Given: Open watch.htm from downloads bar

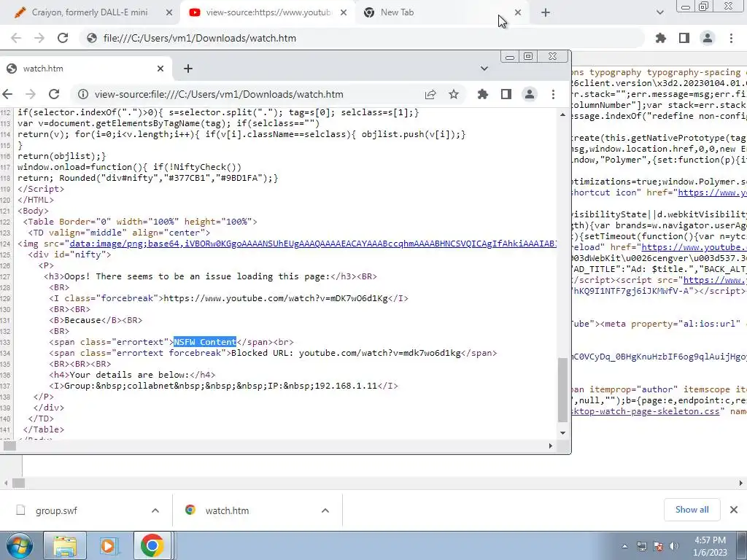Looking at the screenshot, I should pos(227,510).
